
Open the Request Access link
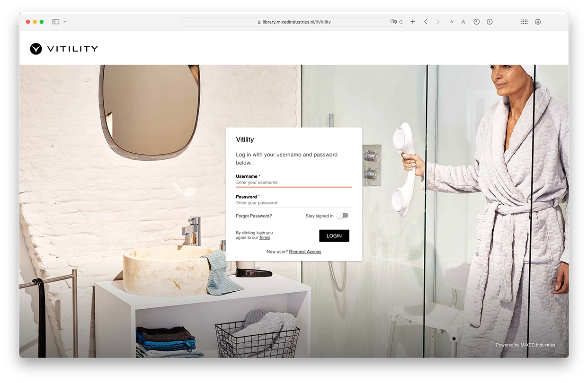coord(305,252)
